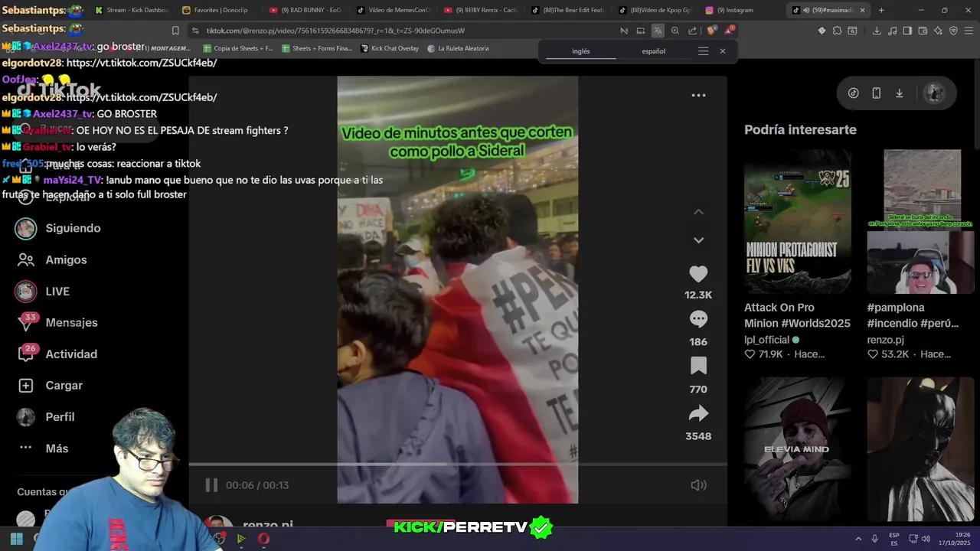Open Brave Rewards triangle icon
This screenshot has width=980, height=551.
(x=729, y=31)
